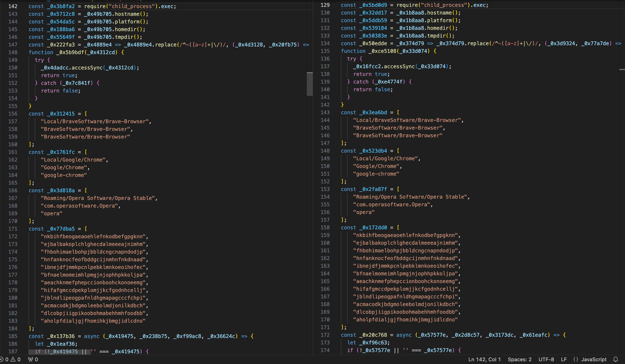Click the curly braces language status icon
The width and height of the screenshot is (625, 364).
click(x=576, y=359)
